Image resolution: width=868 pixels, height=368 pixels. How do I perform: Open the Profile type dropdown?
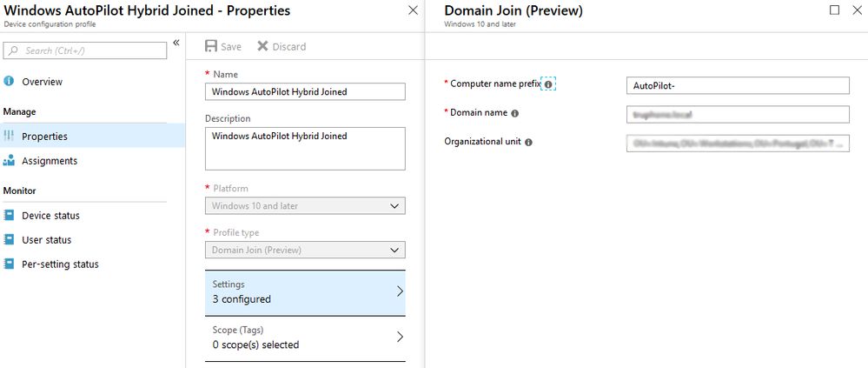click(x=305, y=251)
